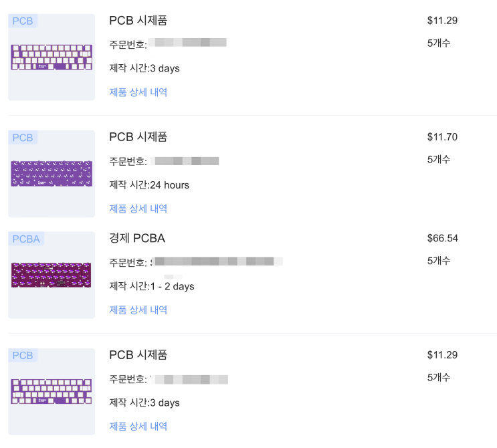Click the dark magenta PCBA board thumbnail
The width and height of the screenshot is (497, 448).
(52, 275)
